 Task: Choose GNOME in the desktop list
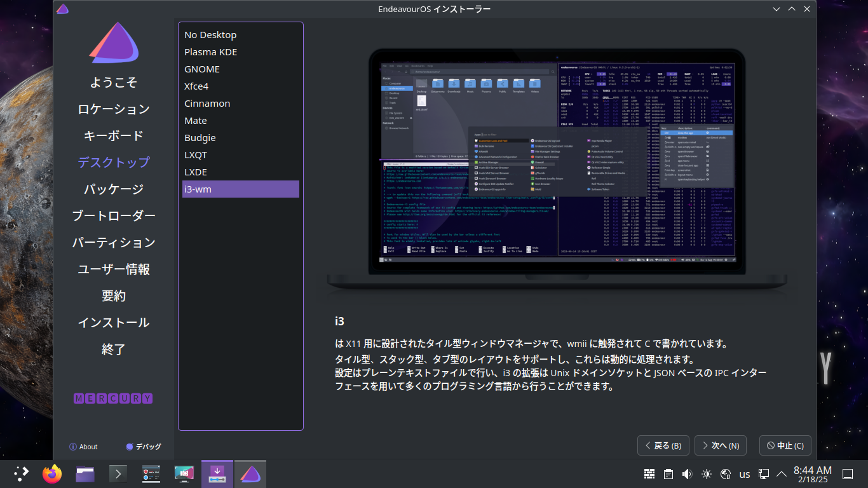[202, 69]
